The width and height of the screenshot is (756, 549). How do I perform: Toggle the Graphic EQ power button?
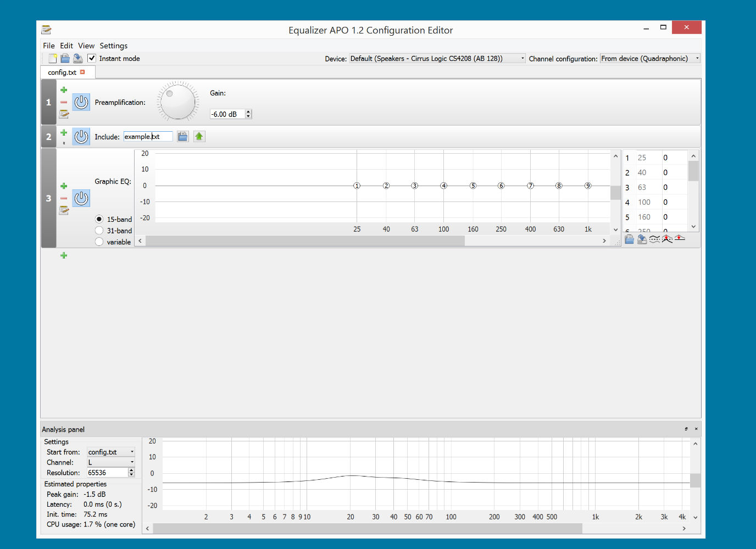click(81, 198)
